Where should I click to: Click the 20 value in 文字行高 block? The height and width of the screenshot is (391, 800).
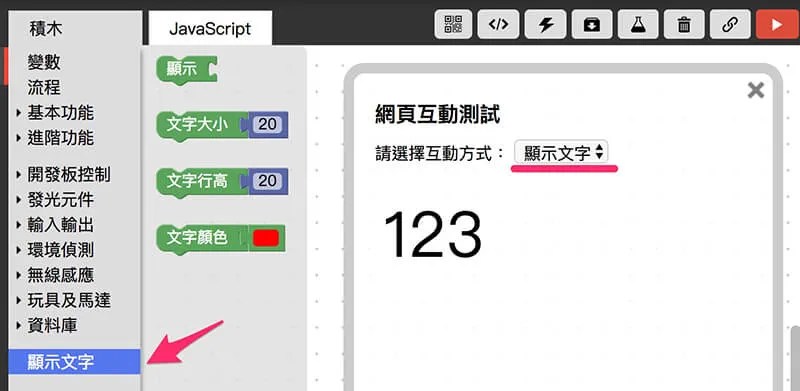[267, 181]
